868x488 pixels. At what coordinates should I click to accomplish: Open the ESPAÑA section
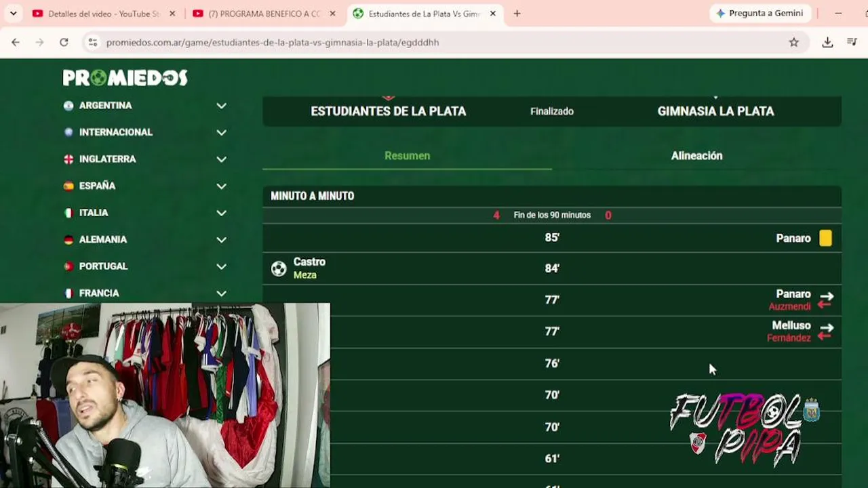[x=97, y=186]
